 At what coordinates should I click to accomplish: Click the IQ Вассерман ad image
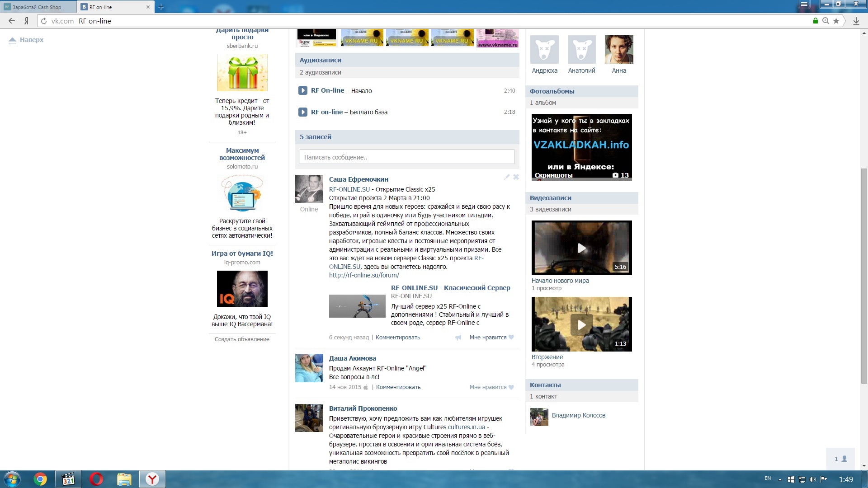242,289
